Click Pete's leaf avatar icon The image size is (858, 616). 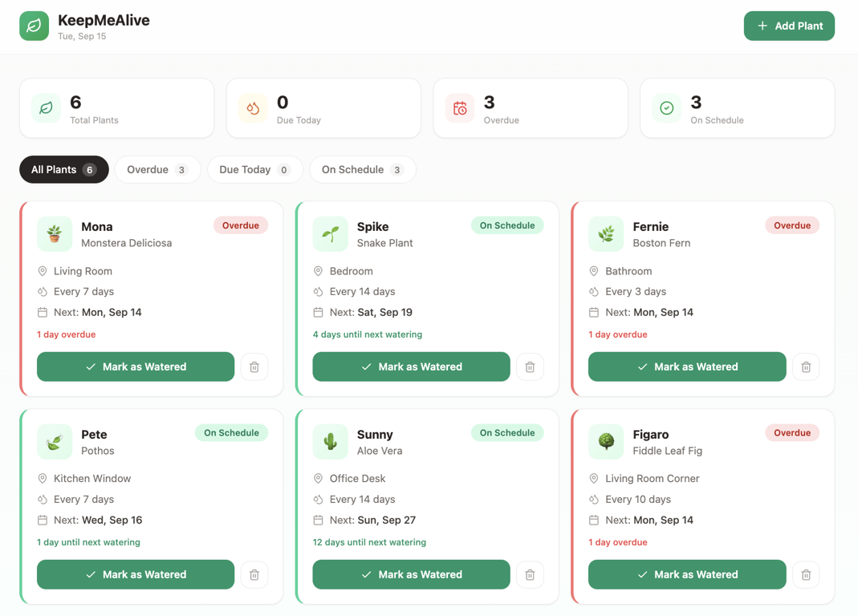pyautogui.click(x=54, y=441)
